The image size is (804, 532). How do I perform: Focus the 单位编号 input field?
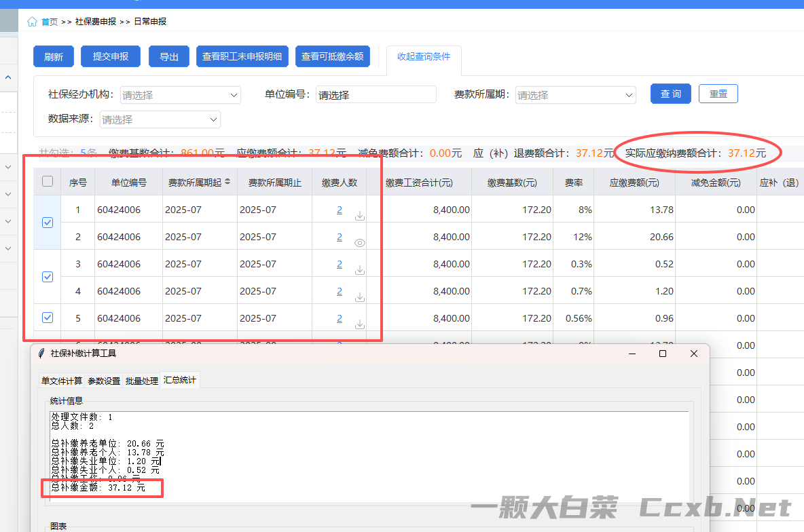click(376, 95)
